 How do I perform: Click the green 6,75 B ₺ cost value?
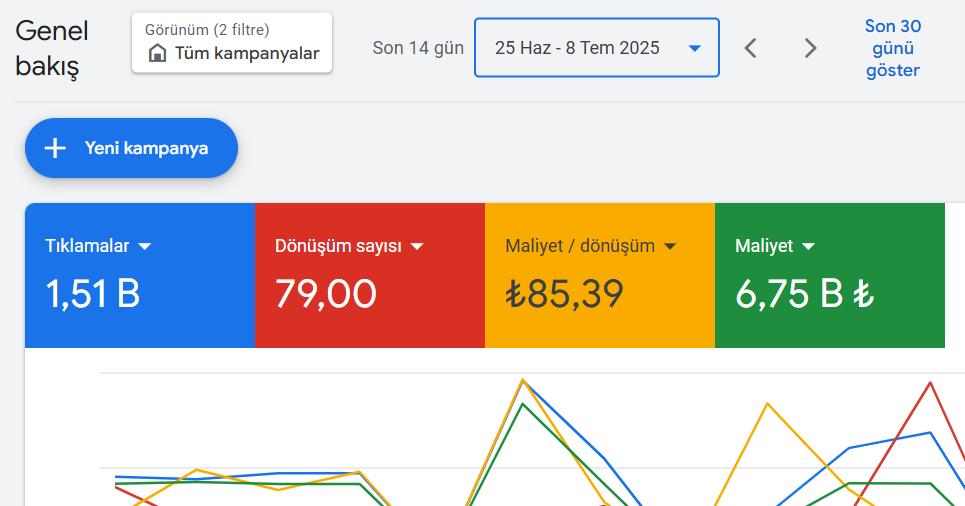pyautogui.click(x=805, y=293)
